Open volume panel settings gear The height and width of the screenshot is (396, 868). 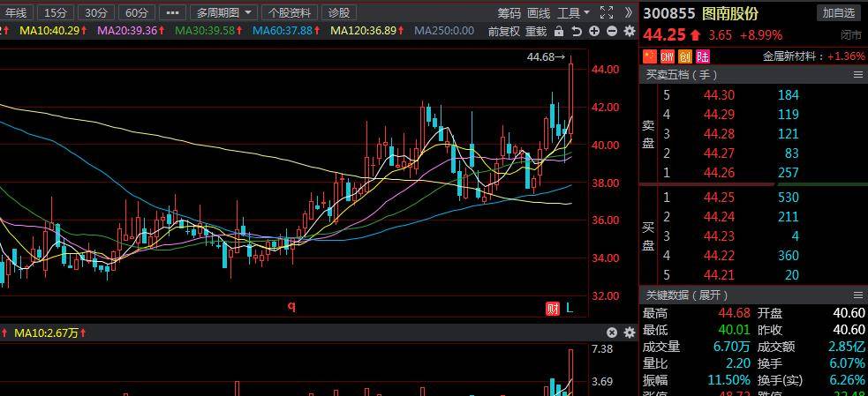(630, 332)
